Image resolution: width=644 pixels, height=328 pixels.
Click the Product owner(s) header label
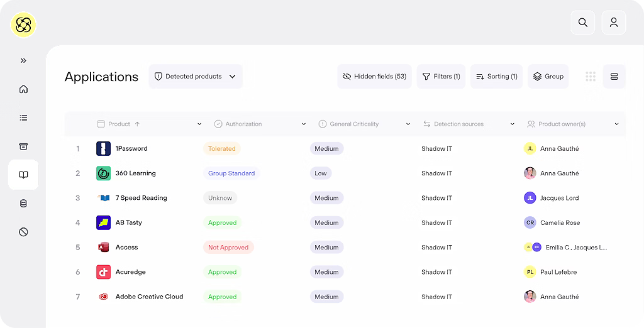tap(562, 124)
